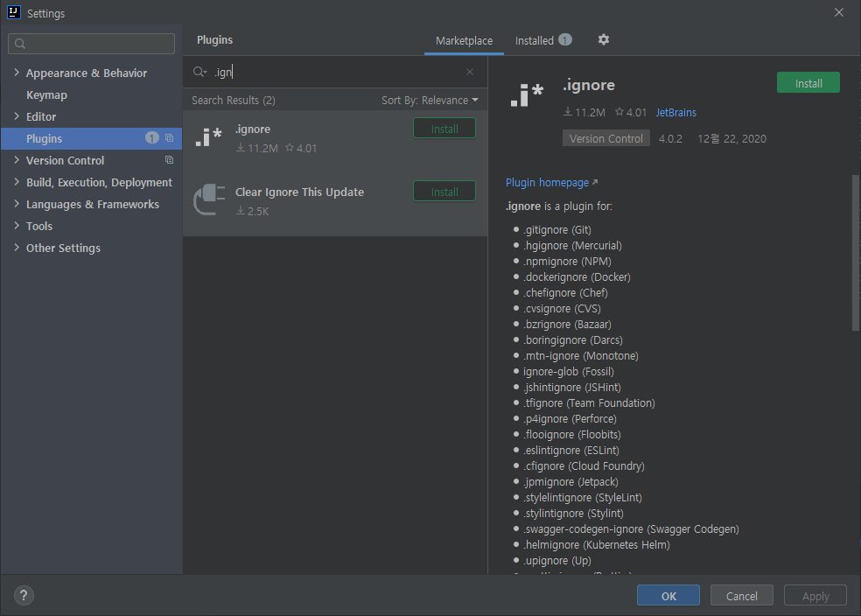Select Keymap in the settings tree
Screen dimensions: 861x616
tap(46, 94)
